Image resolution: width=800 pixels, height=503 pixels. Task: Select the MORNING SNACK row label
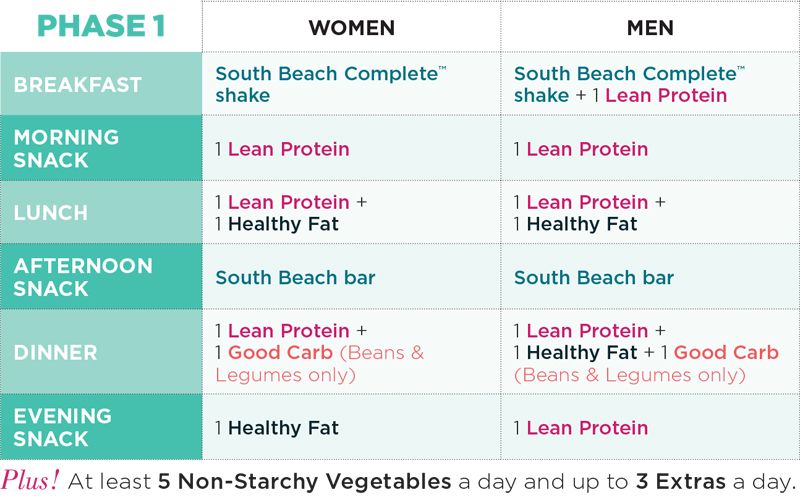pyautogui.click(x=66, y=148)
